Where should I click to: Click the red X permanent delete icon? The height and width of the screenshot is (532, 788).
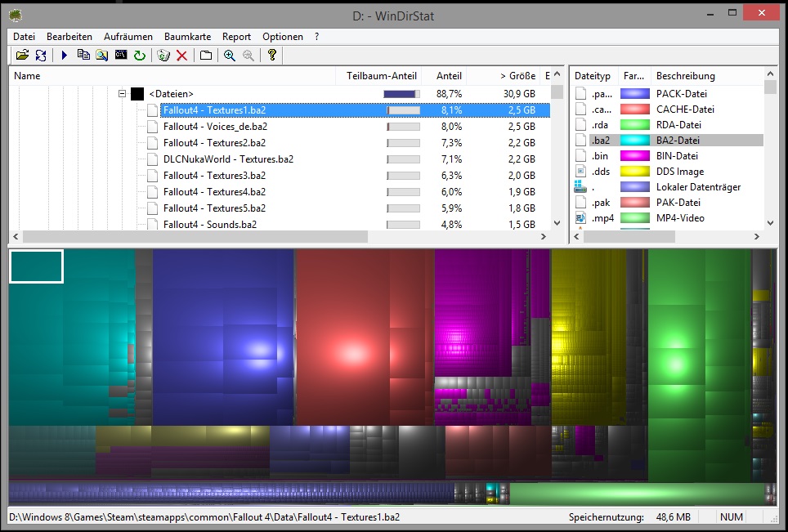coord(182,56)
